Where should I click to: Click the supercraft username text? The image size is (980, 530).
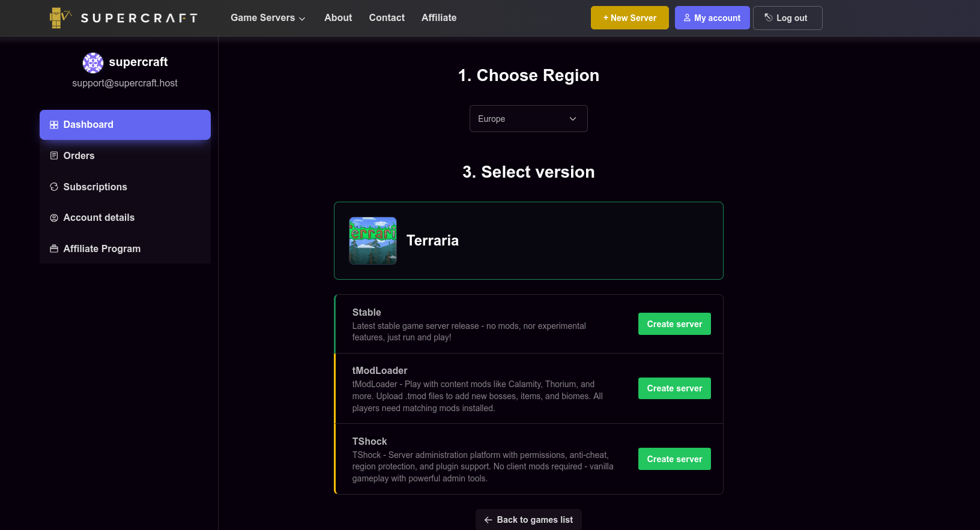point(138,62)
